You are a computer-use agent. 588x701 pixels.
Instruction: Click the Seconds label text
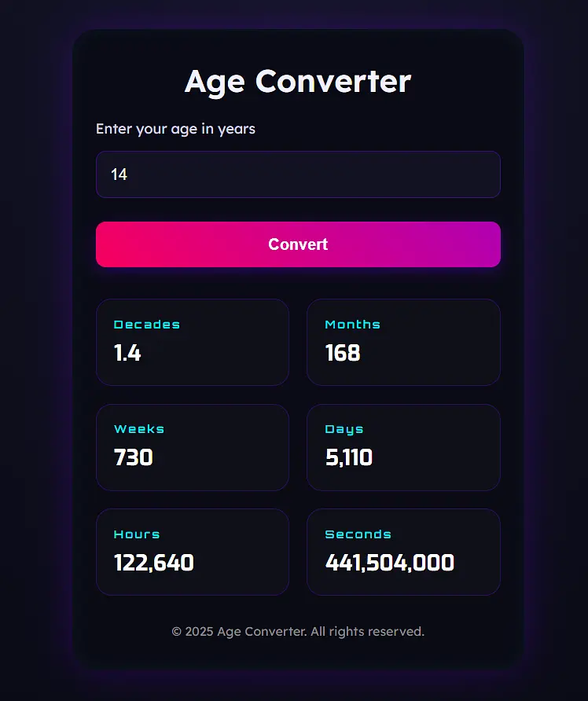click(358, 534)
